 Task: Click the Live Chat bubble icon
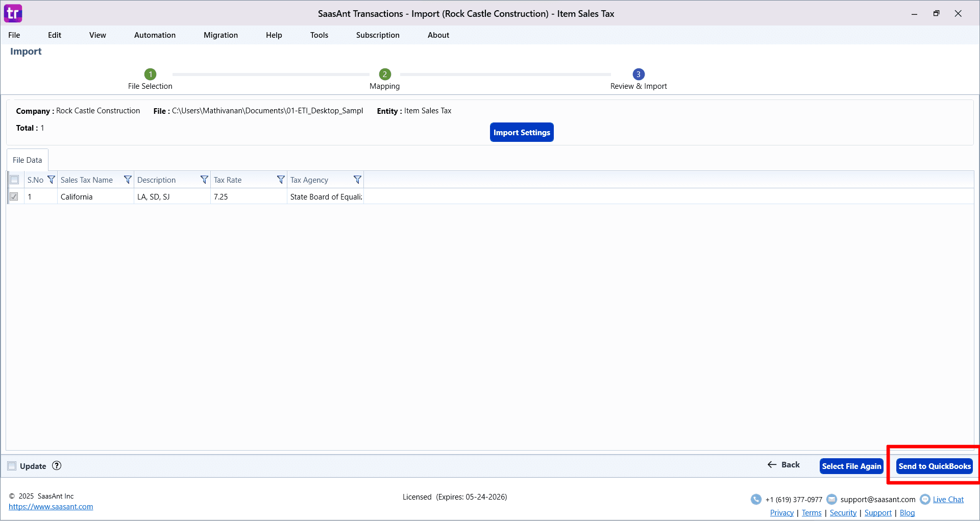tap(925, 499)
